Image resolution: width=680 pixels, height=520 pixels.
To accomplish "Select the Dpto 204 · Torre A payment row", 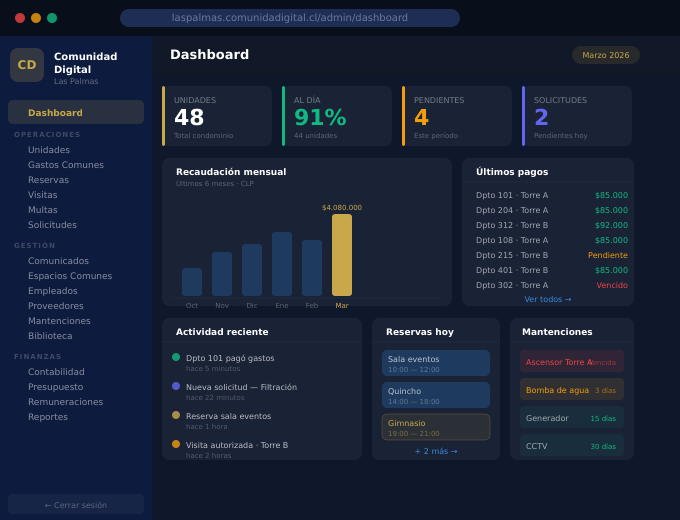I will (552, 210).
